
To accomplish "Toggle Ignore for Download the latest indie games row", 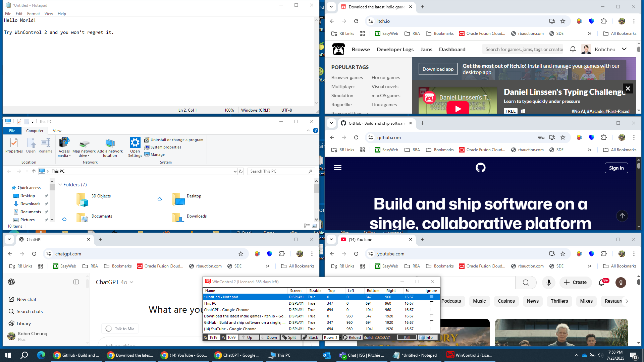I will point(431,316).
